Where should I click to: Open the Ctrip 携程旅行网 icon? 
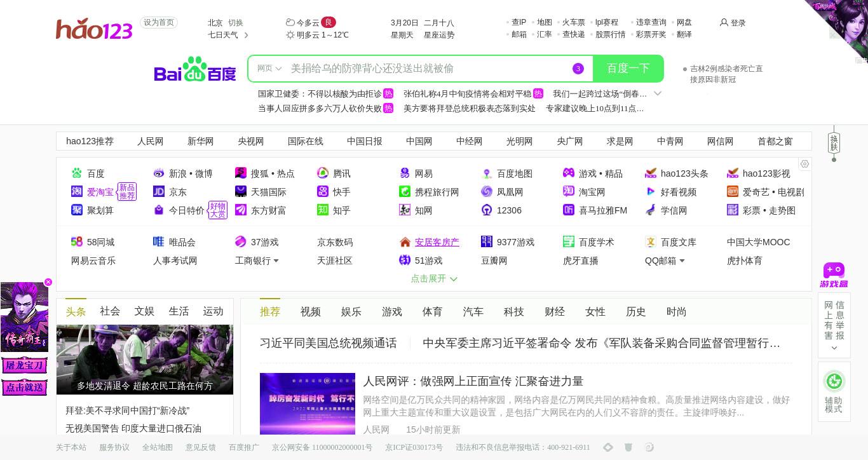click(405, 192)
